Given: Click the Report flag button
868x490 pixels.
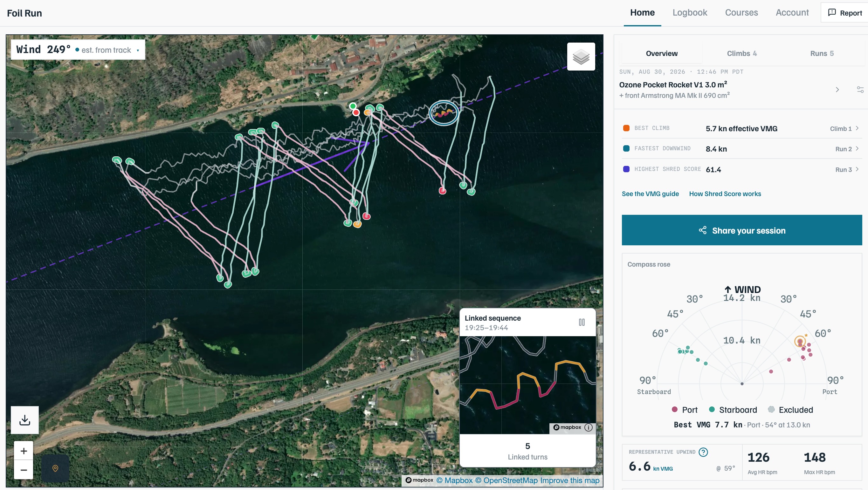Looking at the screenshot, I should coord(845,13).
